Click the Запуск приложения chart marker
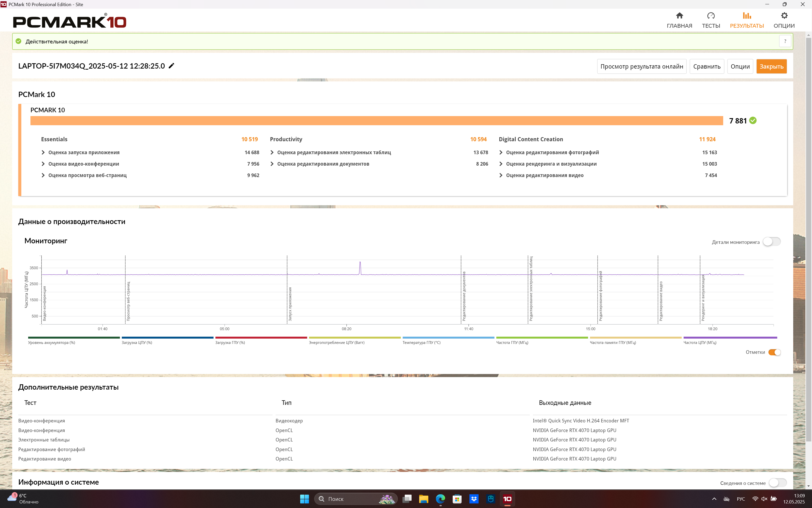 [x=290, y=304]
